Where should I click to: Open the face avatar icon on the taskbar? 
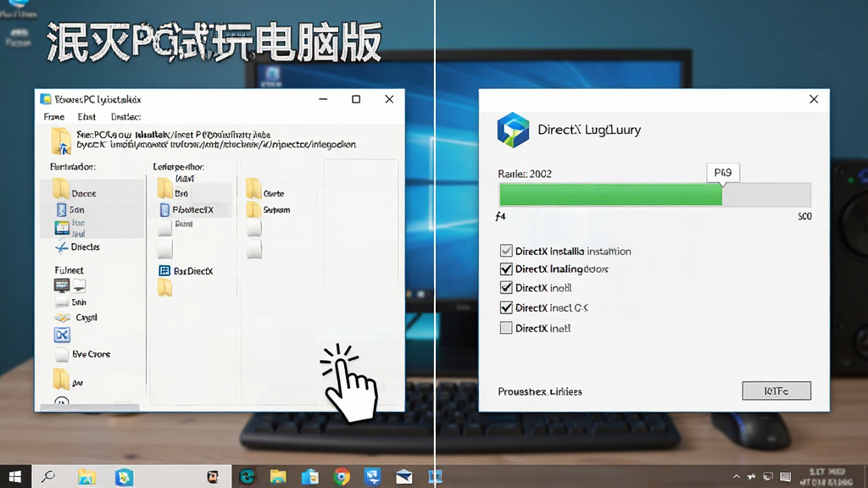213,477
